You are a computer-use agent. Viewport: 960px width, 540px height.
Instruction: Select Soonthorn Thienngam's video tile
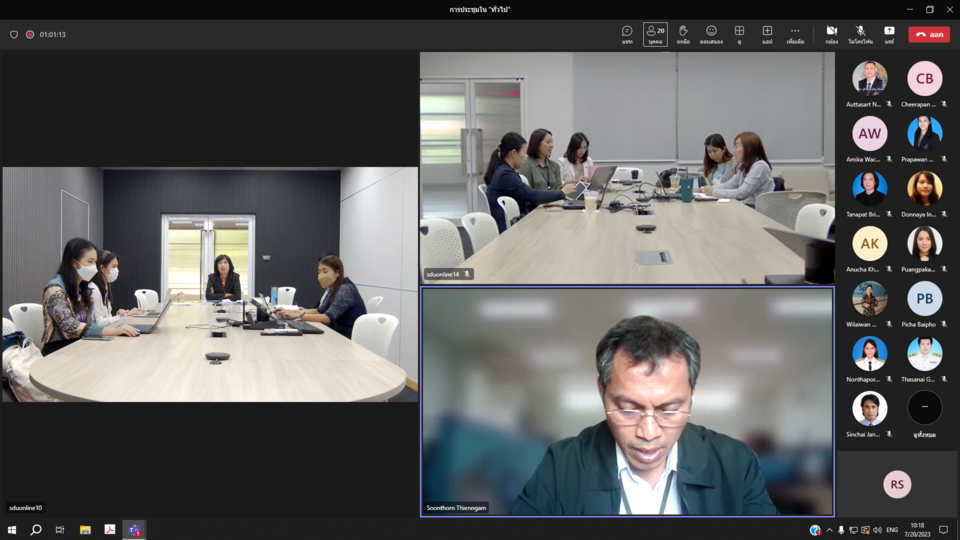pos(627,401)
